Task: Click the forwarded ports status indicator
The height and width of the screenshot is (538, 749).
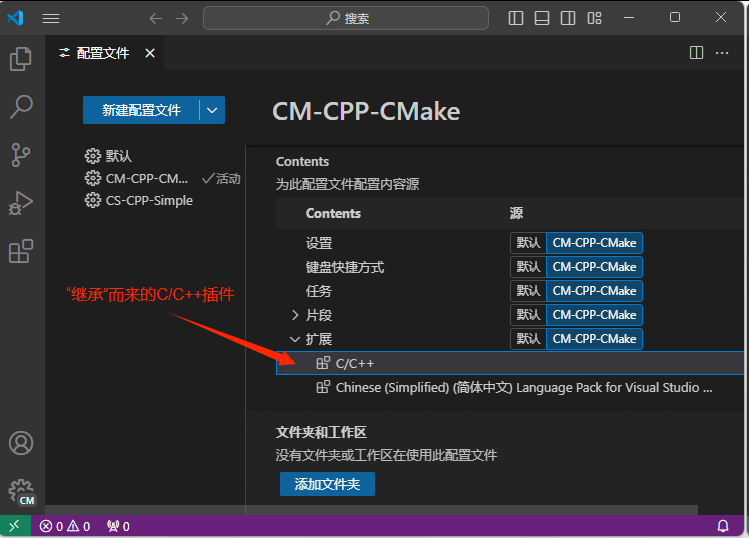Action: coord(118,526)
